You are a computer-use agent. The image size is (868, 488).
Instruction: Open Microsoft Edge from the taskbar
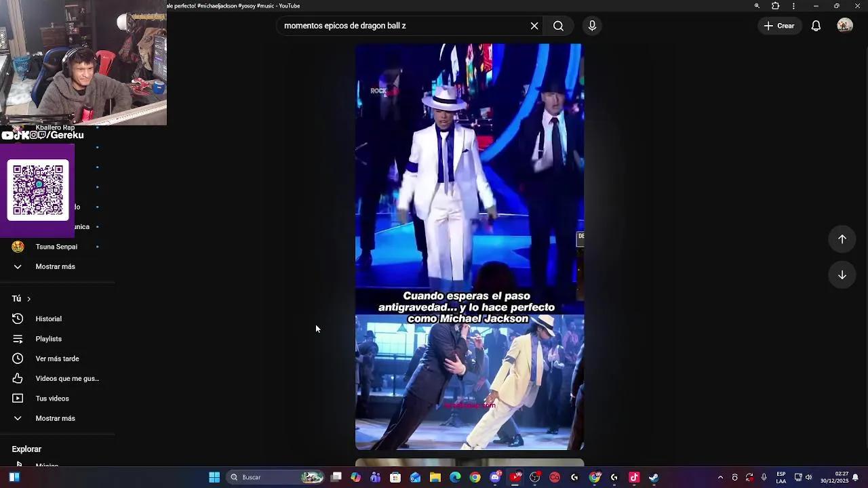click(x=455, y=477)
